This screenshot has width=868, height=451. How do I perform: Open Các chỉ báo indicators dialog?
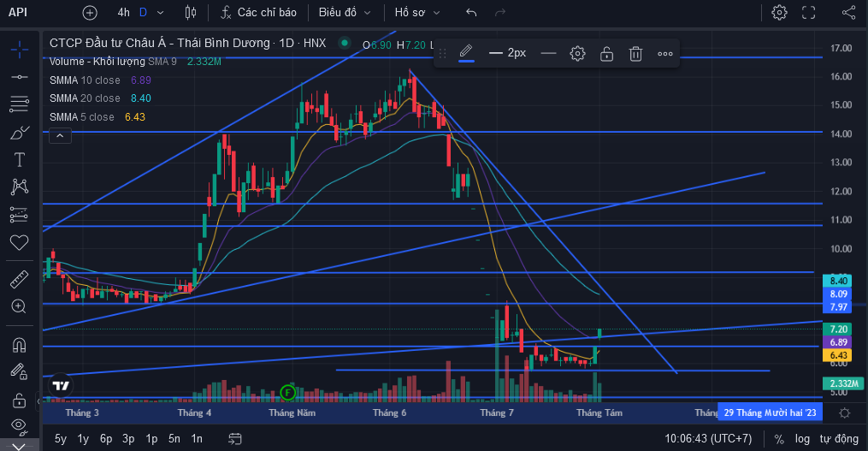tap(258, 12)
